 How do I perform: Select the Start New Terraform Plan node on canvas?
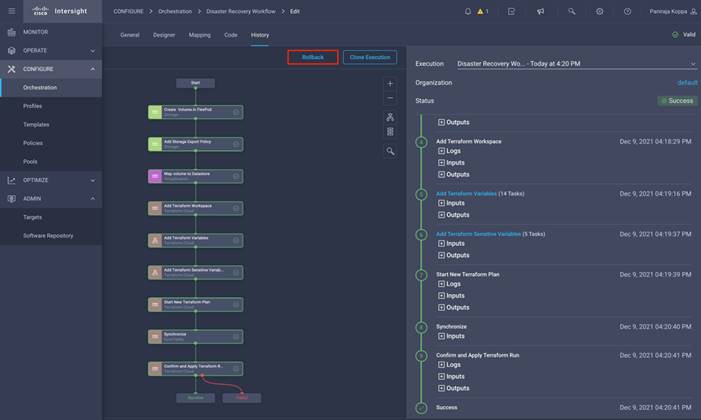point(196,305)
